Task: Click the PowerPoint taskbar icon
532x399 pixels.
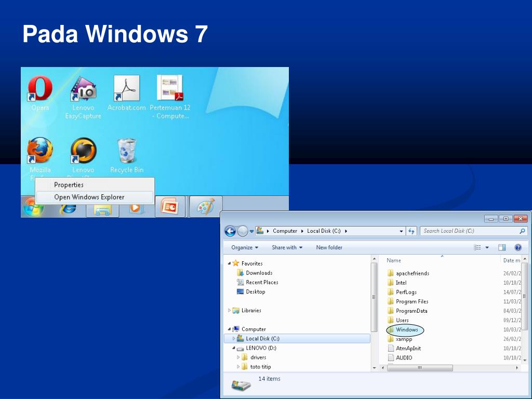Action: 170,207
